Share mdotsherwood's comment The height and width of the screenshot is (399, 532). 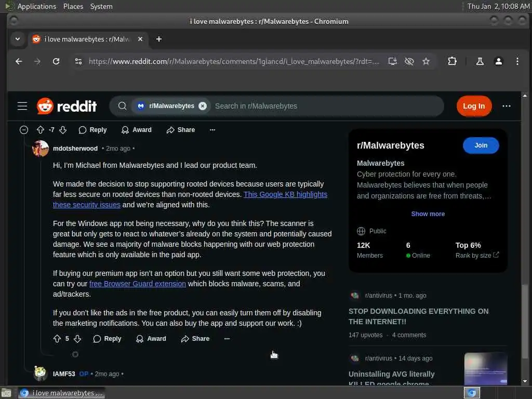click(x=195, y=339)
